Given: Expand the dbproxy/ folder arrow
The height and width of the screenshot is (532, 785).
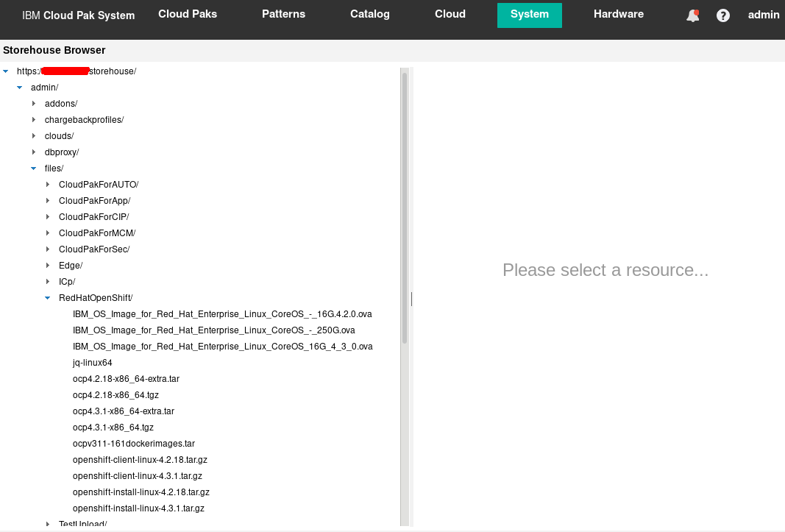Looking at the screenshot, I should coord(34,152).
